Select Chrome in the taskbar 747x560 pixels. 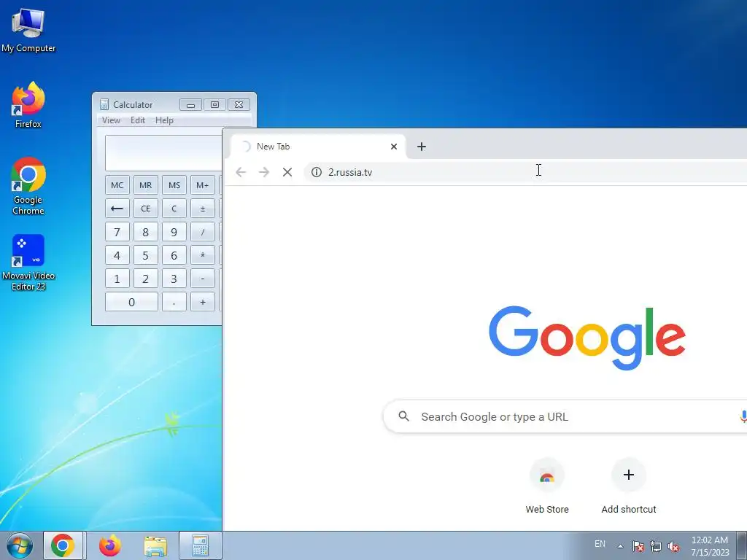point(63,545)
